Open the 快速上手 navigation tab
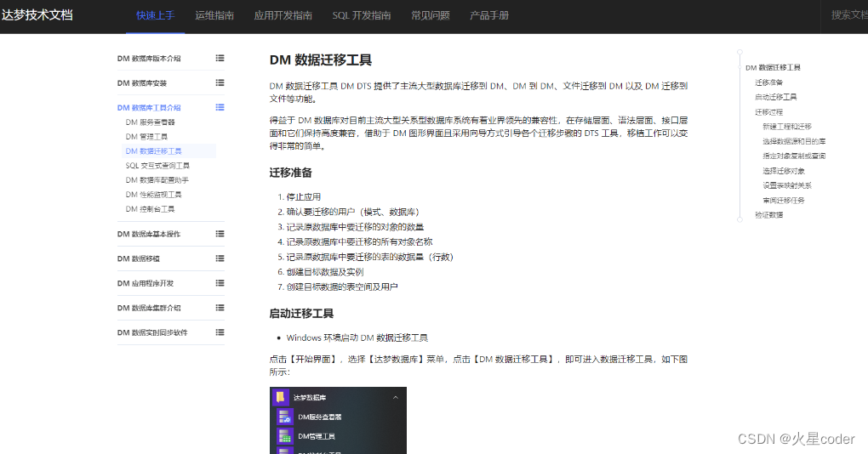 (x=156, y=15)
